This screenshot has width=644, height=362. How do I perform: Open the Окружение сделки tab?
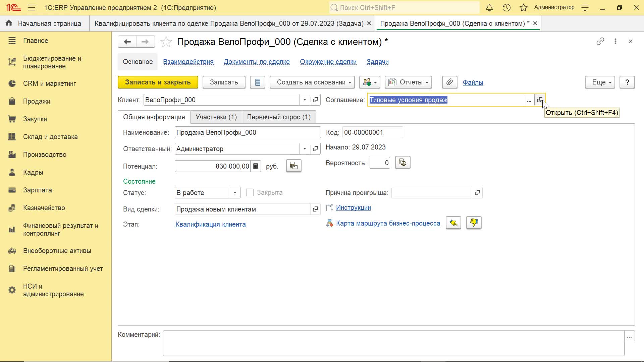pyautogui.click(x=328, y=62)
